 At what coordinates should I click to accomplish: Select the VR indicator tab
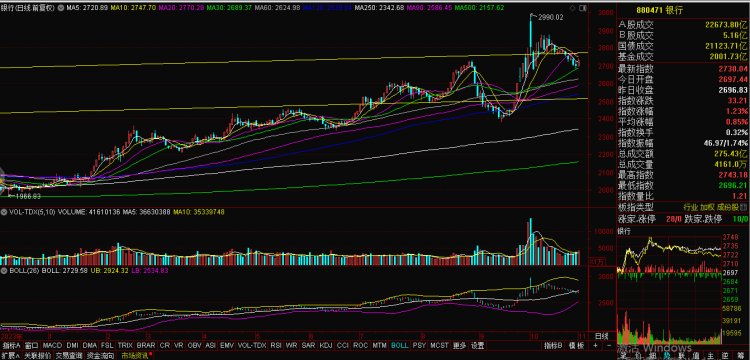[178, 345]
